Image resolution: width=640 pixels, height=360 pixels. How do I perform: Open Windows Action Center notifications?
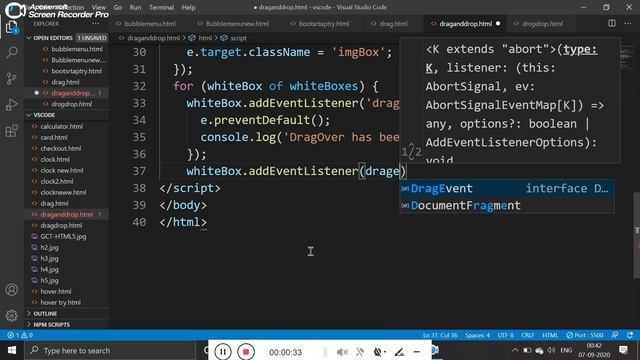623,350
